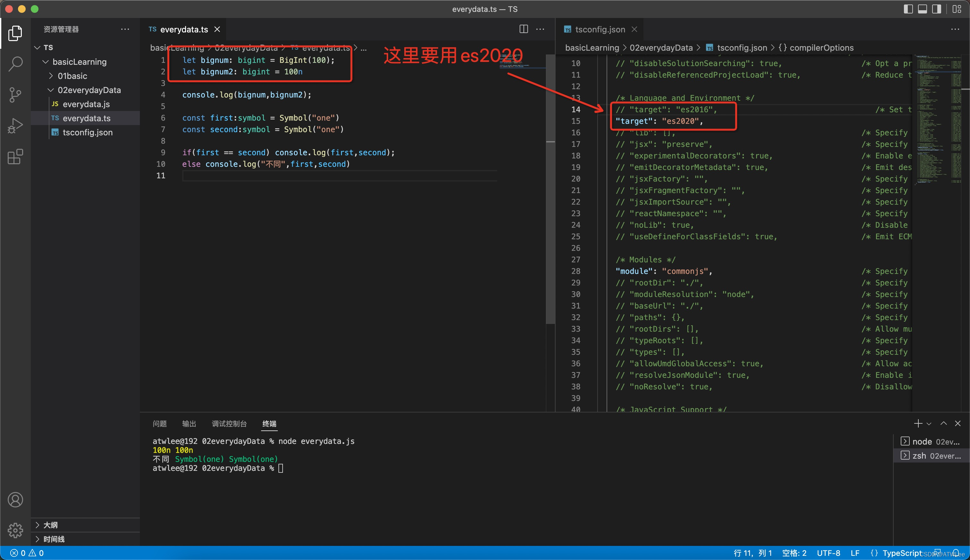This screenshot has height=560, width=970.
Task: Change file encoding via UTF-8 status item
Action: tap(829, 553)
